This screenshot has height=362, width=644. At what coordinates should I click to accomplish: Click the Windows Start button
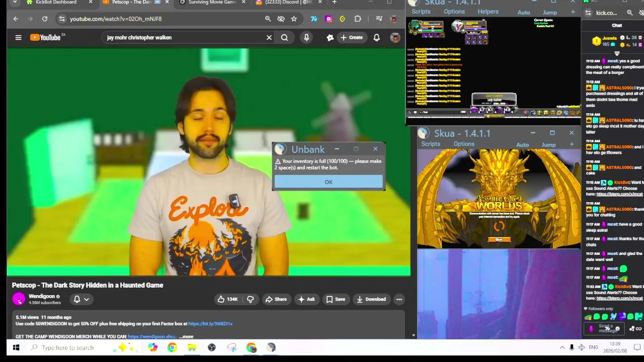(x=16, y=347)
